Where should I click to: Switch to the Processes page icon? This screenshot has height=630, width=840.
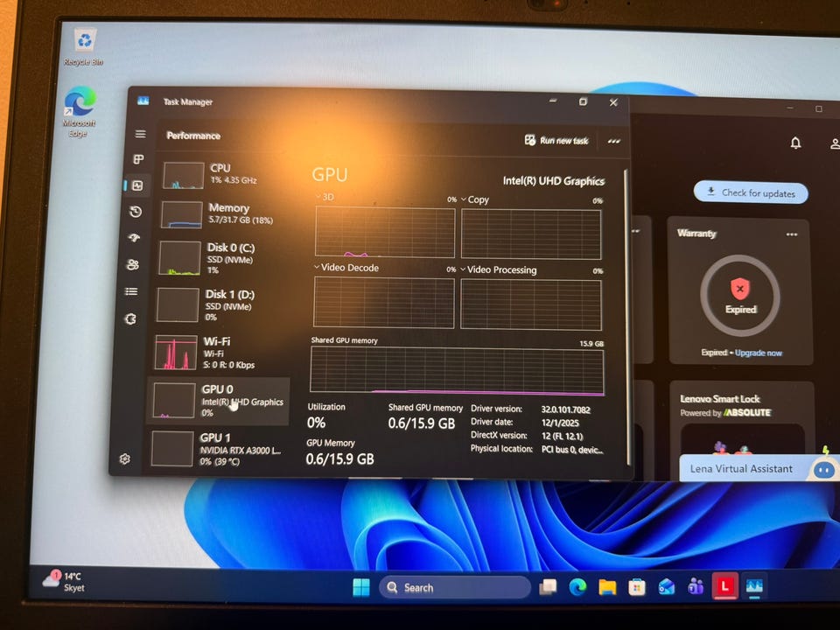coord(139,159)
